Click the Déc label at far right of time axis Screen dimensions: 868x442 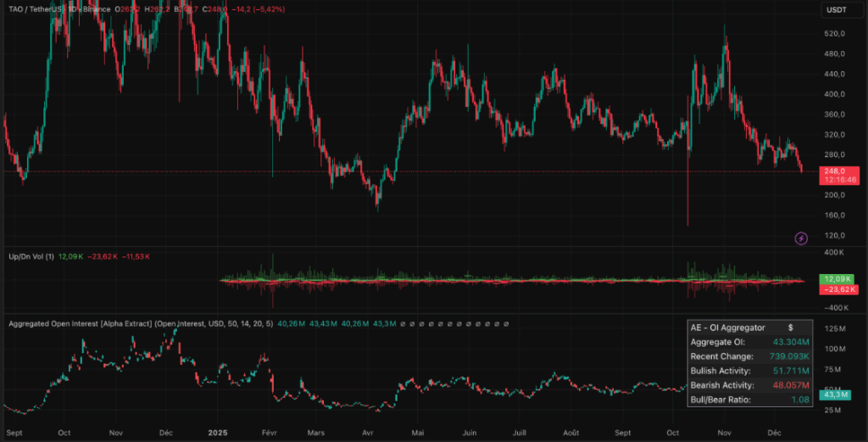tap(774, 433)
